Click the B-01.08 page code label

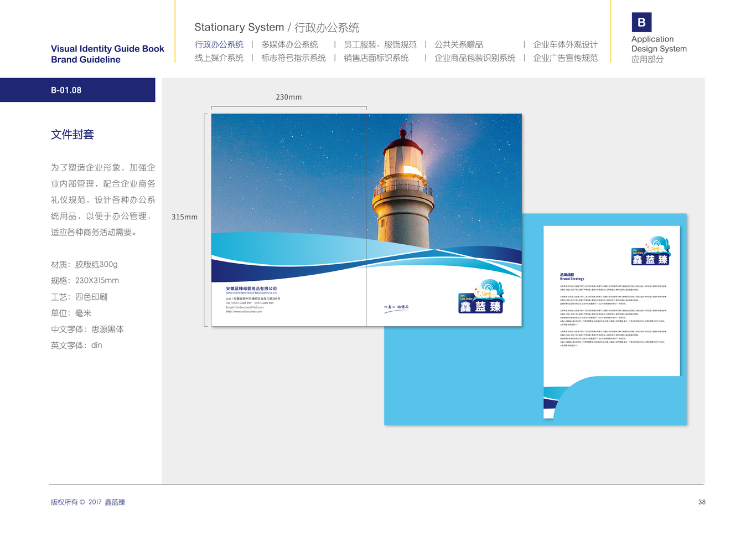[66, 90]
